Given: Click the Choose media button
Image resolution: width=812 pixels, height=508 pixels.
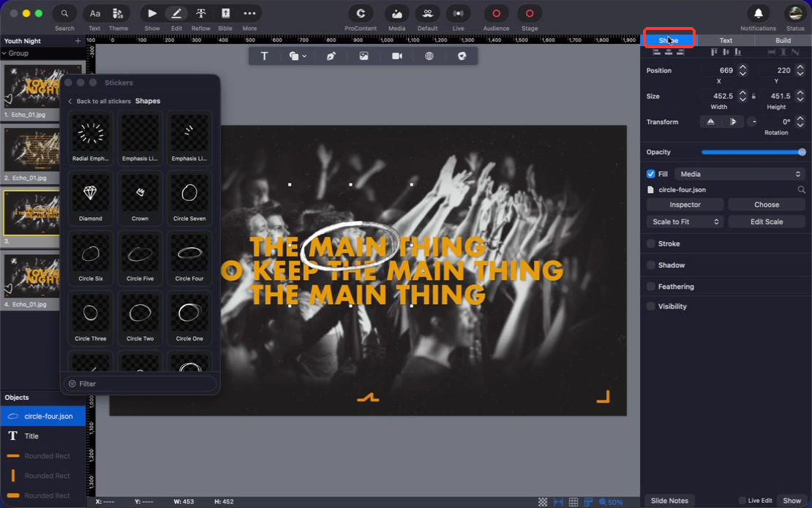Looking at the screenshot, I should 767,205.
